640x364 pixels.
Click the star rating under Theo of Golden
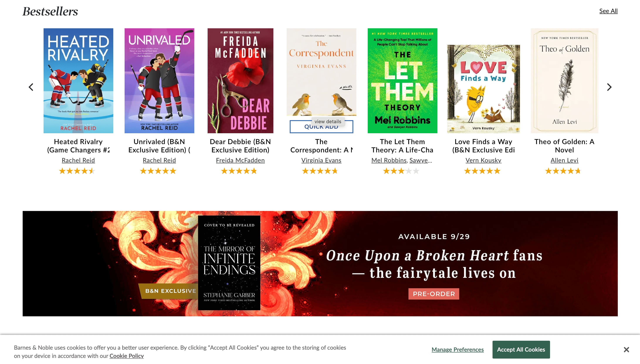[x=563, y=171]
